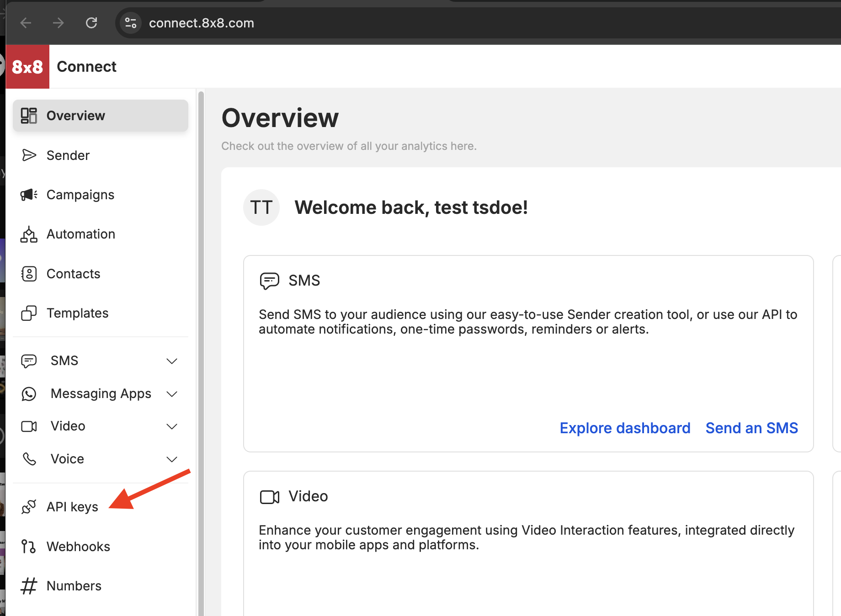Go forward in browser history
Viewport: 841px width, 616px height.
[59, 23]
